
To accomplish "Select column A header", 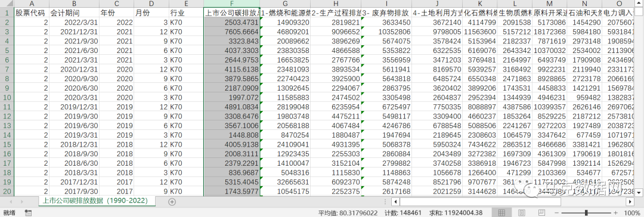I will [x=32, y=4].
